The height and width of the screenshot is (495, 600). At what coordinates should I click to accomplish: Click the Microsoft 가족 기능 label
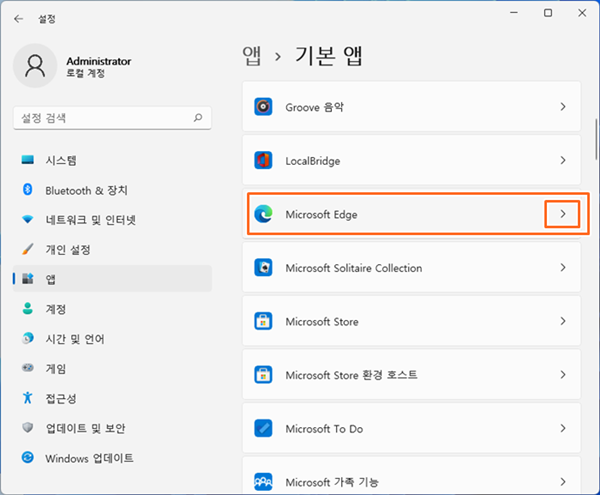tap(332, 482)
